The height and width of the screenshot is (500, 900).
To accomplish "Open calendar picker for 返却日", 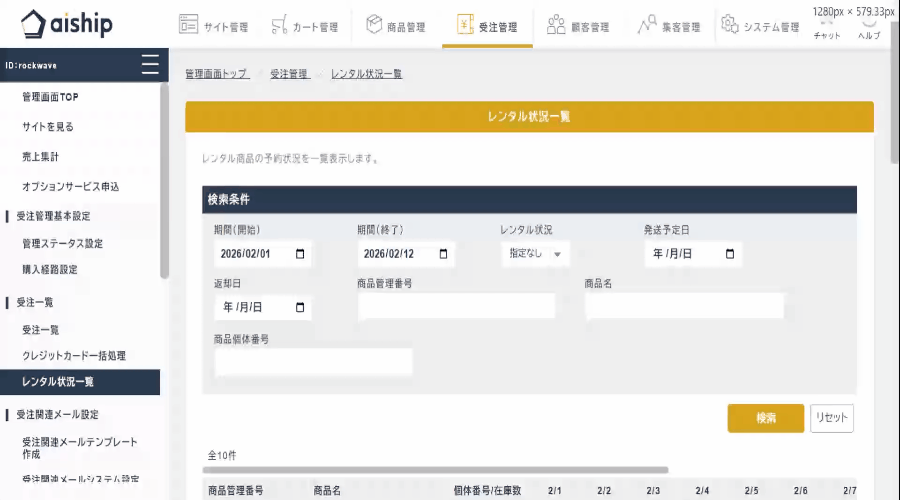I will click(x=300, y=307).
